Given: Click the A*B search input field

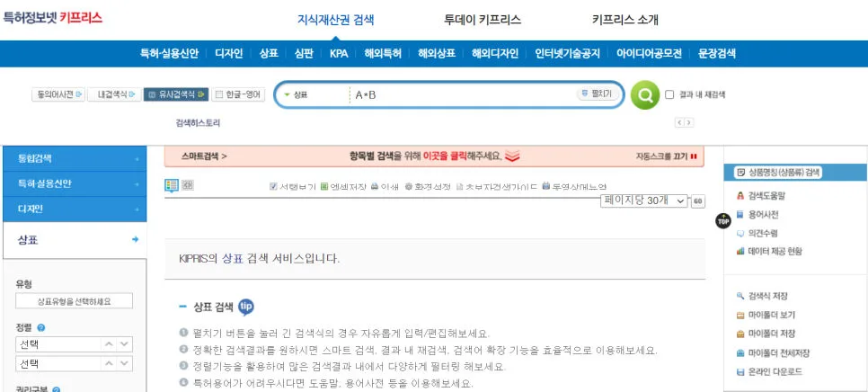Looking at the screenshot, I should (462, 94).
